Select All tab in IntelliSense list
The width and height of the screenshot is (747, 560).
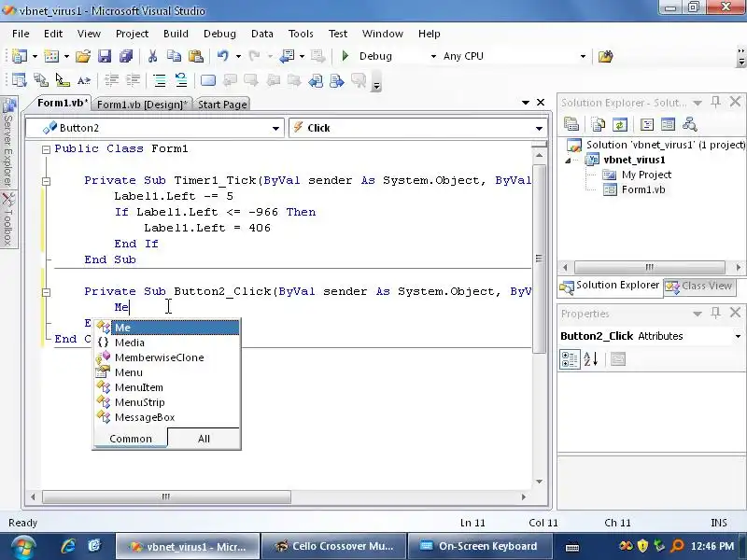(x=204, y=439)
